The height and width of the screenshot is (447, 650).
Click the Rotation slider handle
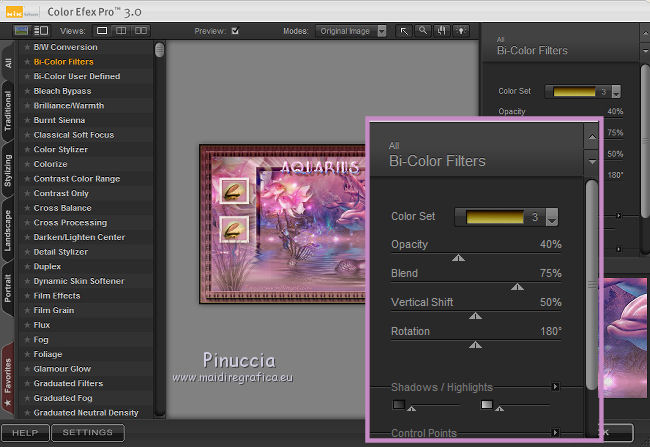476,344
